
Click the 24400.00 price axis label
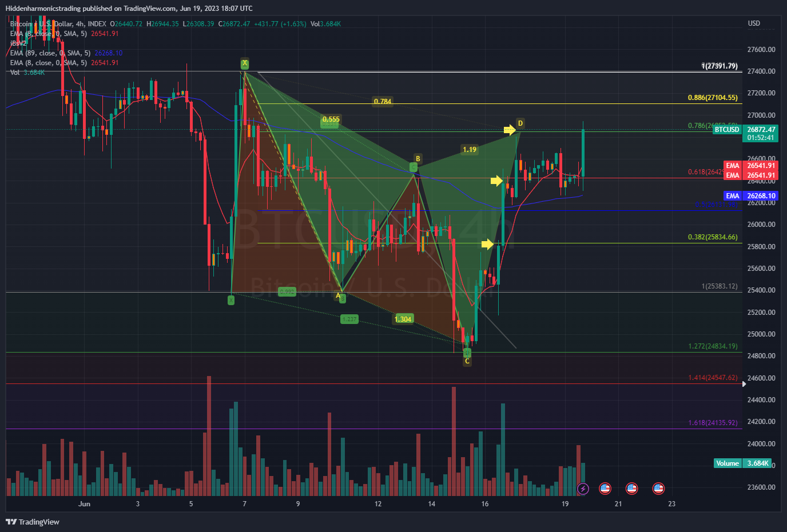click(761, 400)
